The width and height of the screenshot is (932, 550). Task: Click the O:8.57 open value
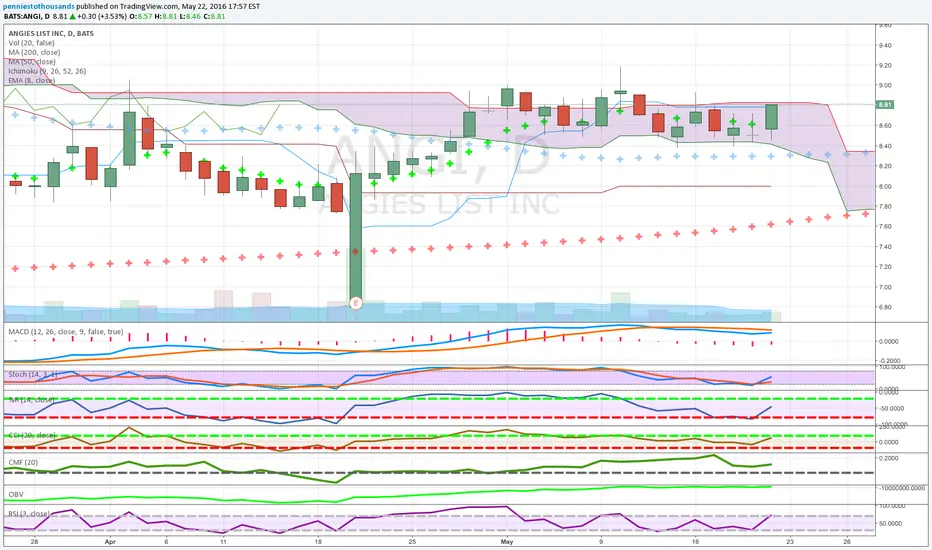(x=141, y=17)
